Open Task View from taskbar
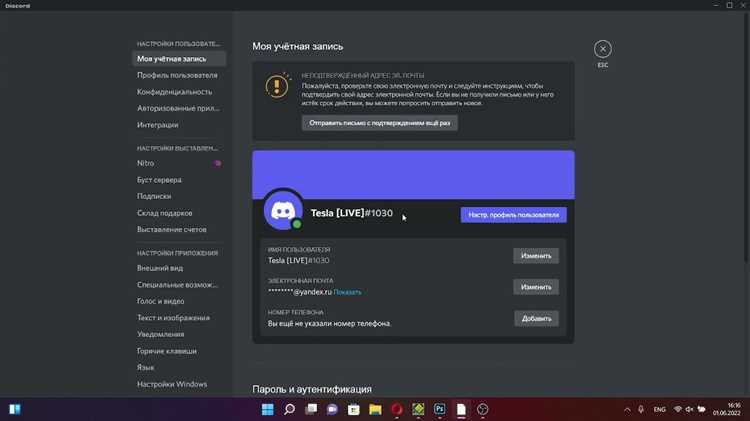 pos(311,410)
